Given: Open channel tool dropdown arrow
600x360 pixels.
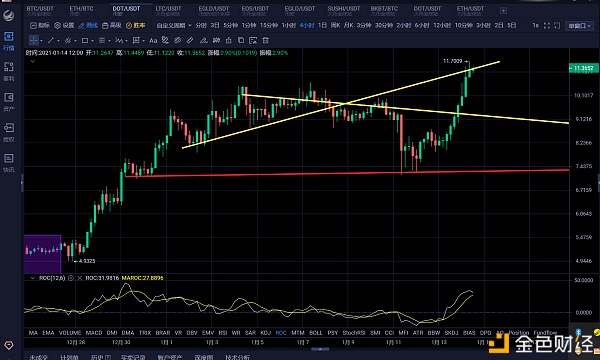Looking at the screenshot, I should 75,41.
